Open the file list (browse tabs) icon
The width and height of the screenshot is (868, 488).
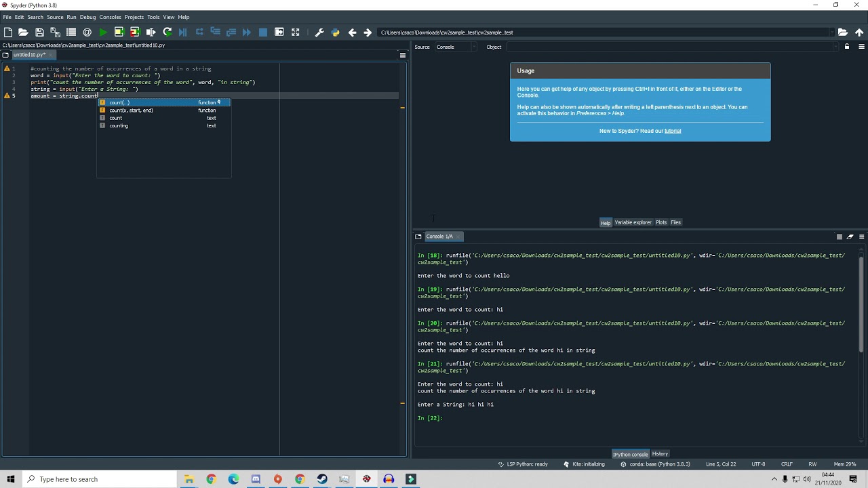click(x=71, y=32)
